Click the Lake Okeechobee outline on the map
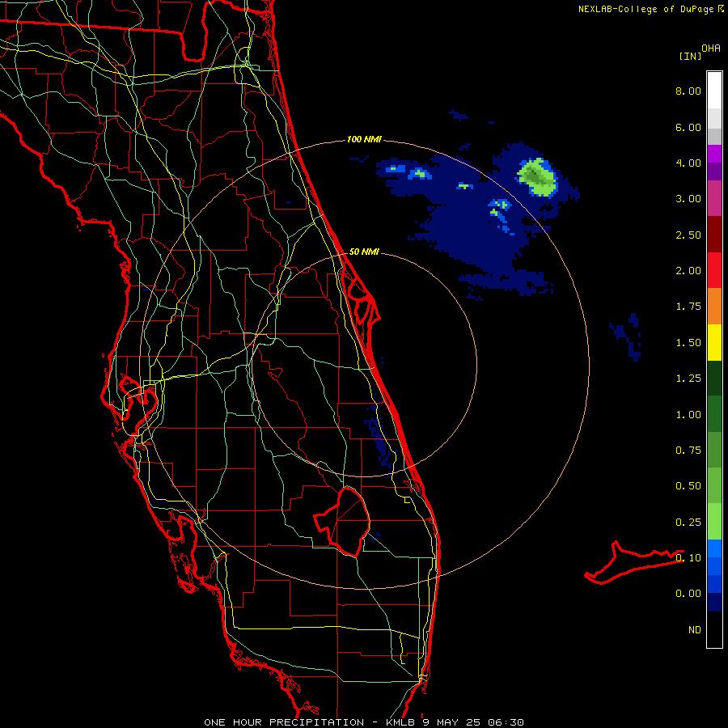This screenshot has width=728, height=728. pos(343,522)
